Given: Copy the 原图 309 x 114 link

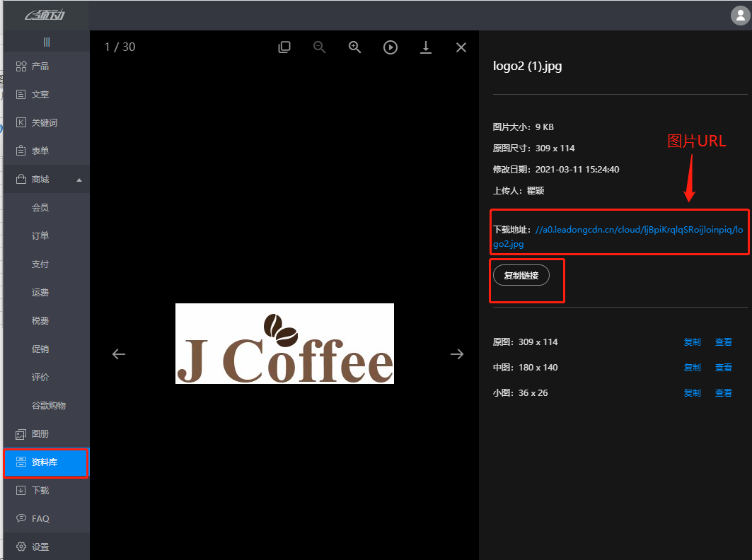Looking at the screenshot, I should [692, 342].
